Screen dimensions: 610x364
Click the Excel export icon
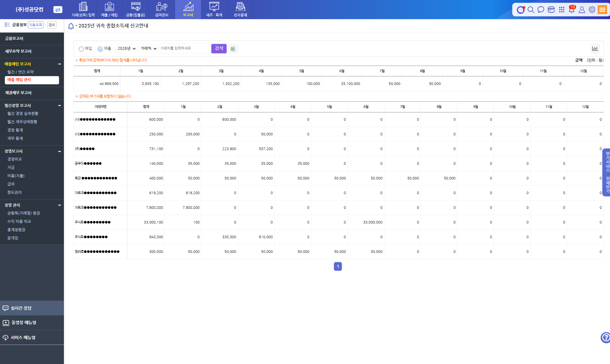point(233,49)
